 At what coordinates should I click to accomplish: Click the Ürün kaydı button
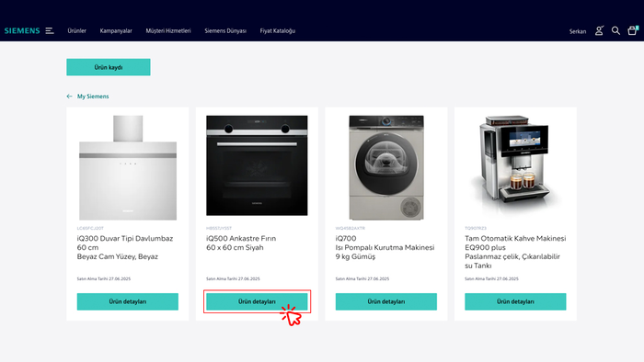109,67
